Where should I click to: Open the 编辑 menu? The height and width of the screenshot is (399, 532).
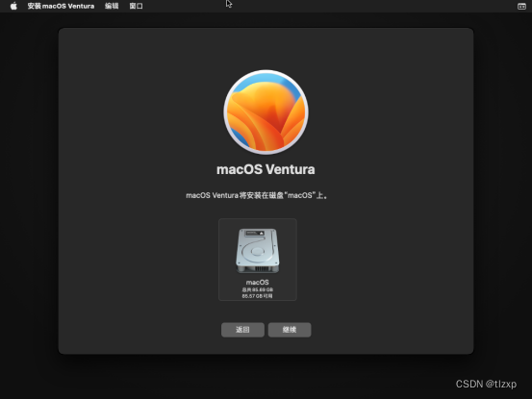[x=112, y=6]
